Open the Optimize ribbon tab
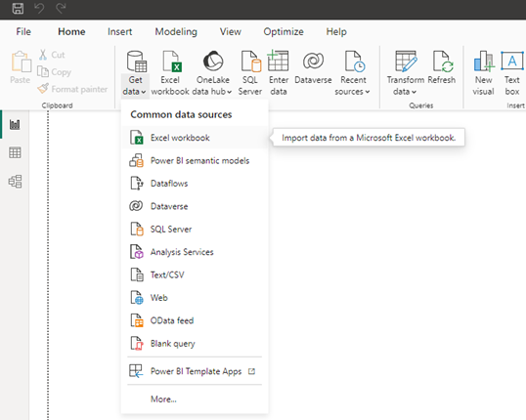Viewport: 526px width, 420px height. coord(284,31)
